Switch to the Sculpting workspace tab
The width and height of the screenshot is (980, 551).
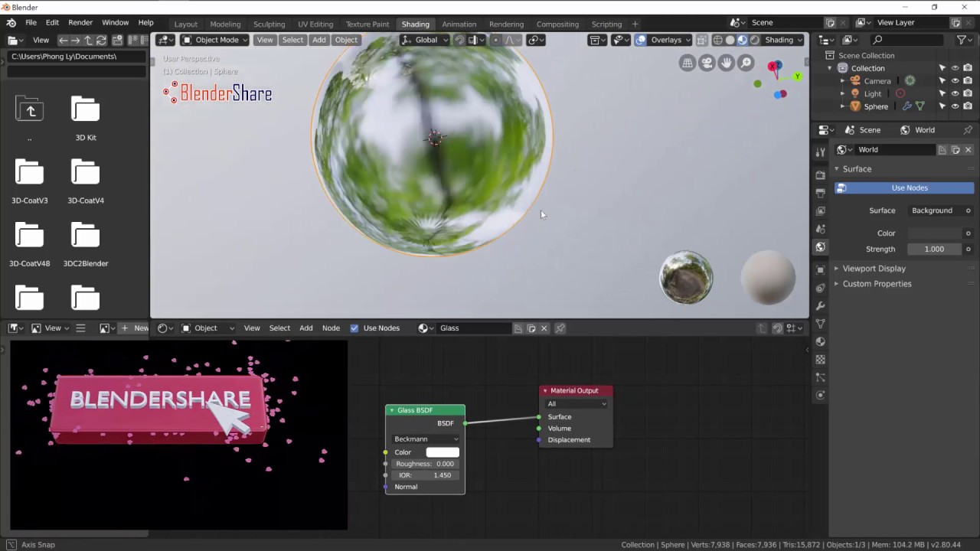point(269,24)
